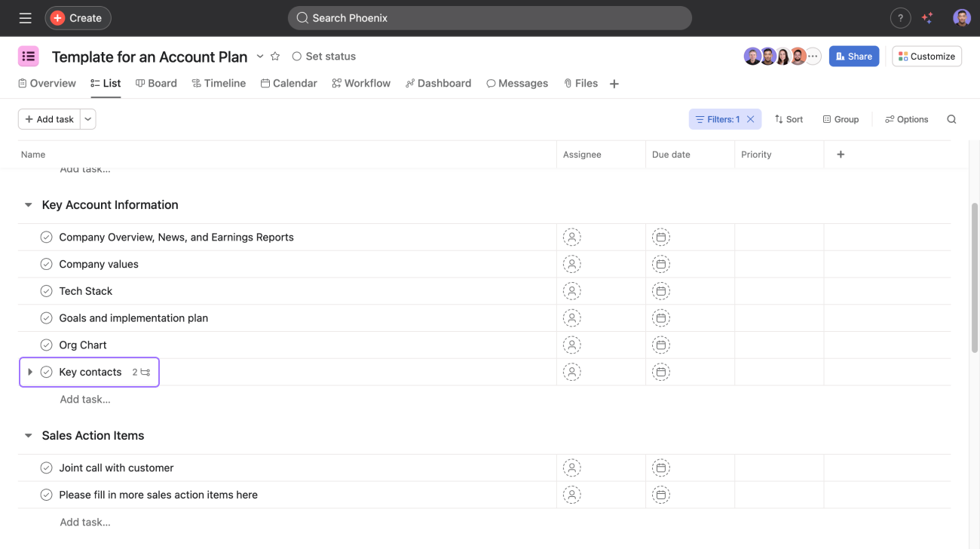Collapse the Key Account Information section
The image size is (980, 549).
pos(29,205)
